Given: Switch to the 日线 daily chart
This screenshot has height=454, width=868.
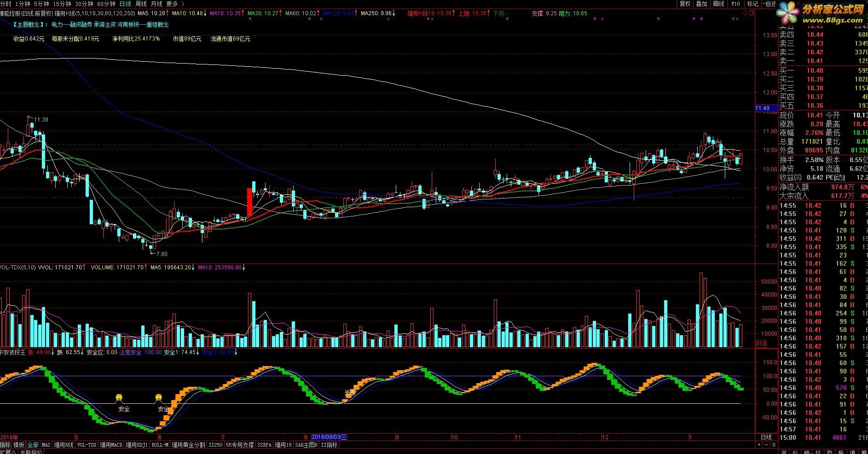Looking at the screenshot, I should click(x=125, y=4).
